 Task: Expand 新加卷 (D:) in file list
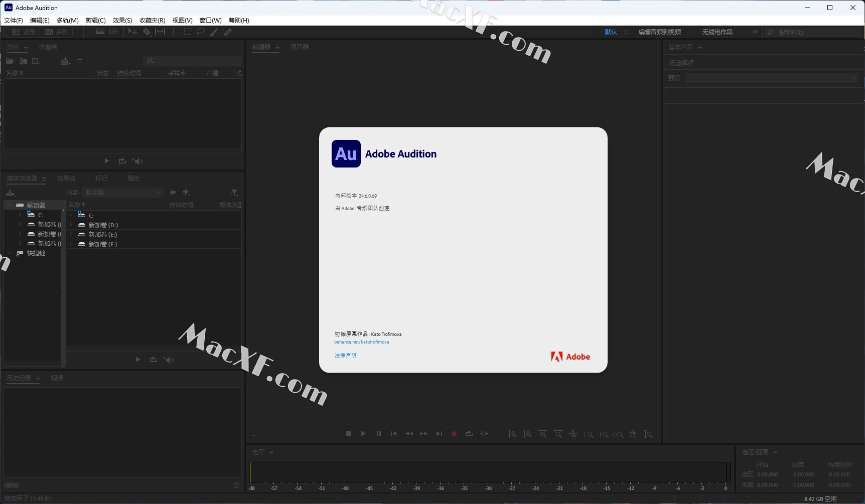coord(71,225)
